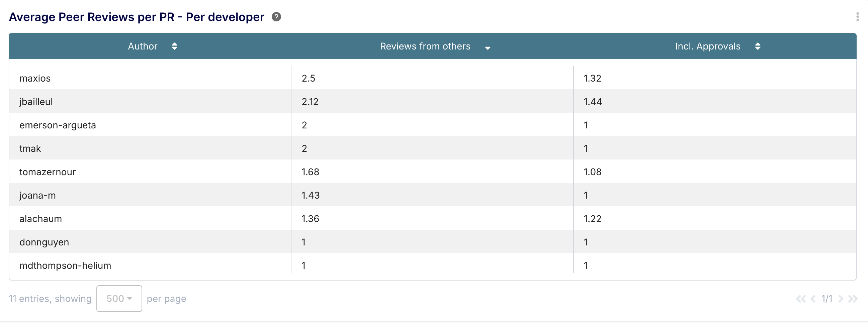
Task: Click Reviews from others header text
Action: click(x=425, y=46)
